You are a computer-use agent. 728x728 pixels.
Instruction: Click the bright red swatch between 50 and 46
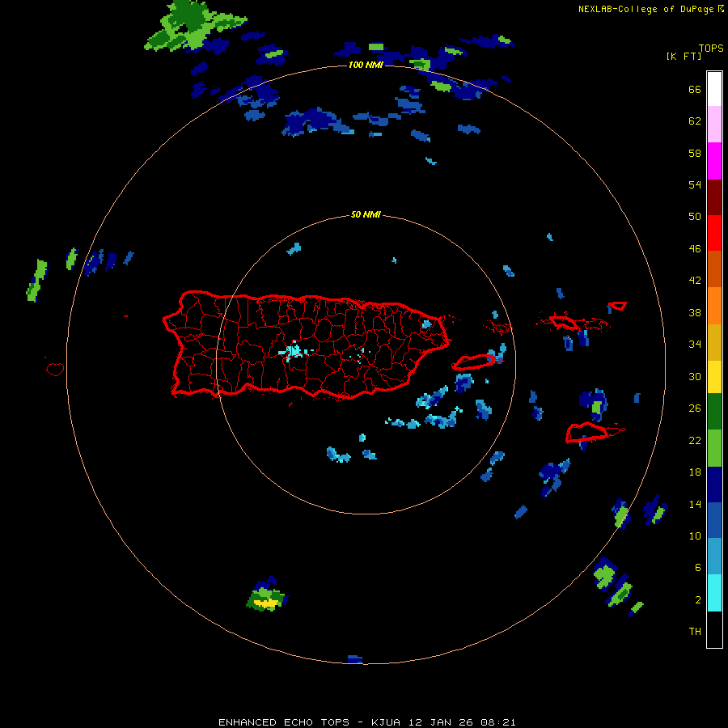714,233
